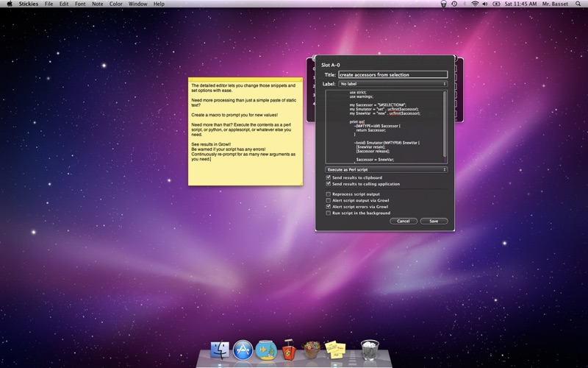
Task: Expand the Execute as Perl script dropdown
Action: coord(387,169)
